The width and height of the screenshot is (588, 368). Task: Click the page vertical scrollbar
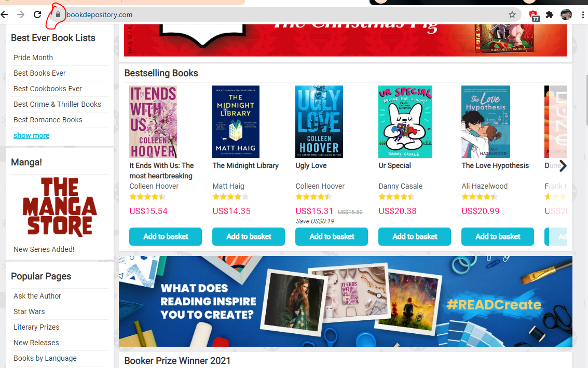pyautogui.click(x=586, y=101)
